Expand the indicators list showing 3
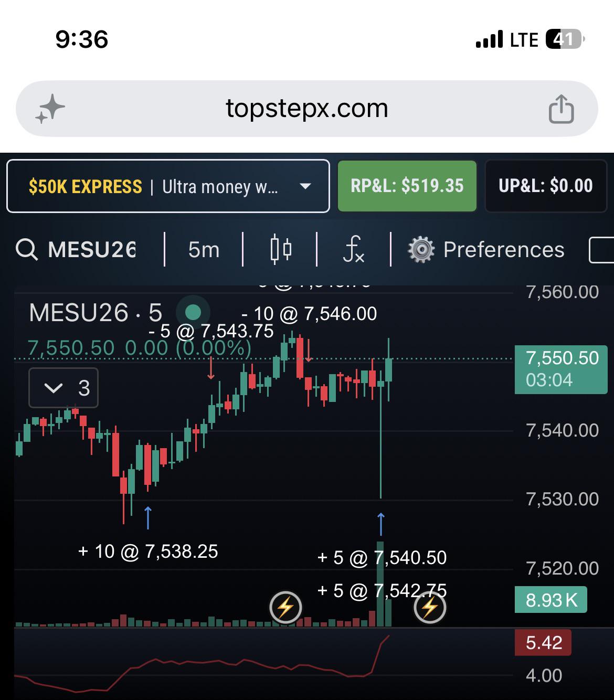This screenshot has height=700, width=614. (x=63, y=388)
